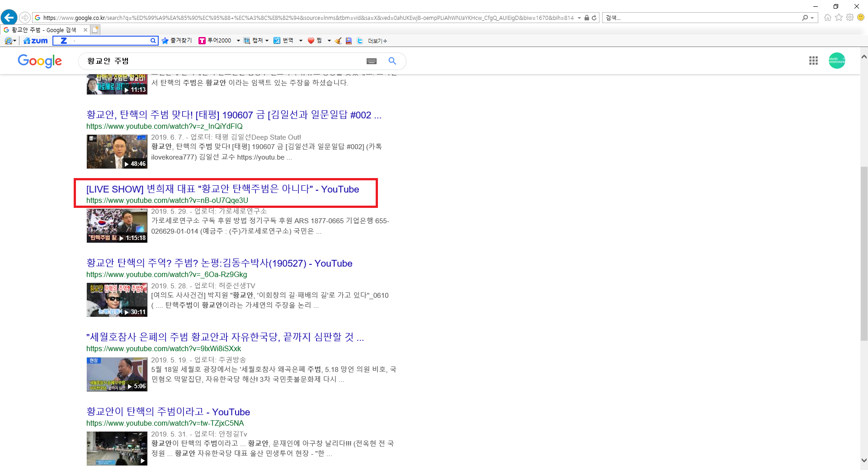The image size is (868, 470).
Task: Refresh the page with the reload icon
Action: pos(594,18)
